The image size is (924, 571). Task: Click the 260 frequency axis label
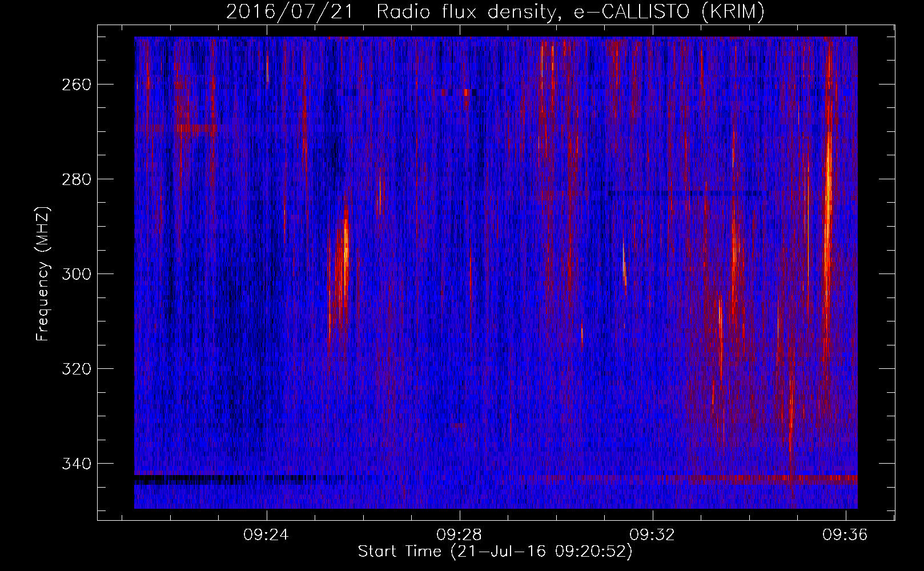[75, 85]
